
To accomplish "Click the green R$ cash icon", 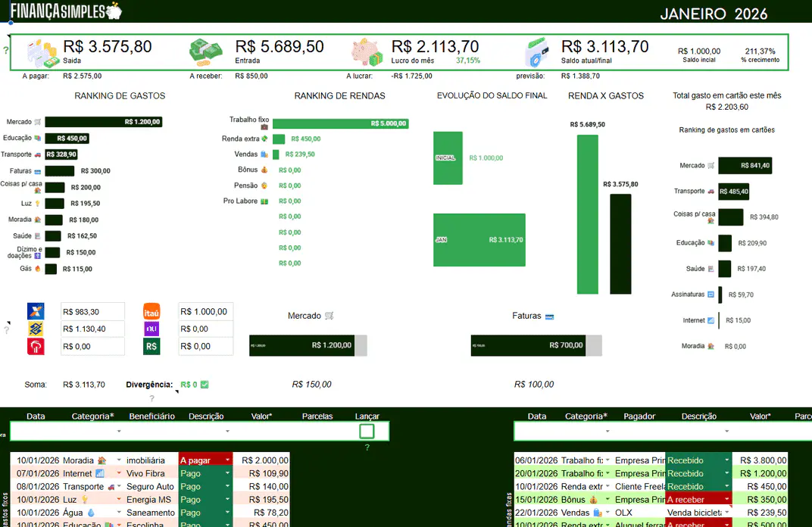I will [x=152, y=346].
